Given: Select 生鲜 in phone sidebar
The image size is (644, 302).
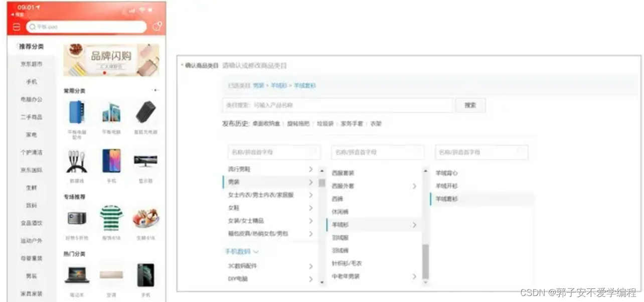Looking at the screenshot, I should tap(31, 188).
